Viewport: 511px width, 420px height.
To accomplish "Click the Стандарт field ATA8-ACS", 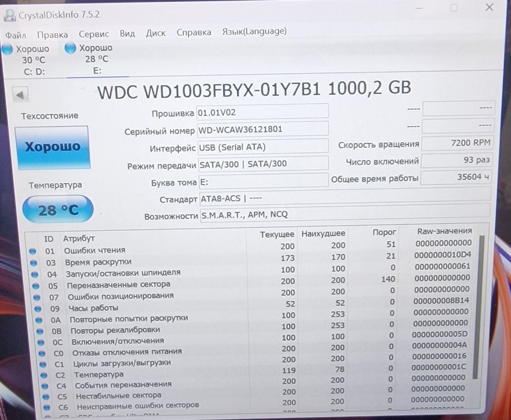I will click(345, 196).
